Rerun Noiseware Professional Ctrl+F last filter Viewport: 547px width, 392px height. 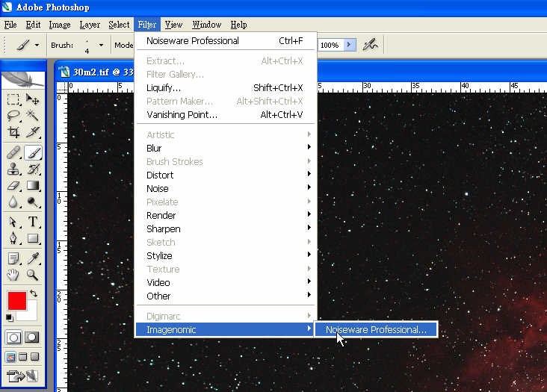pos(226,41)
